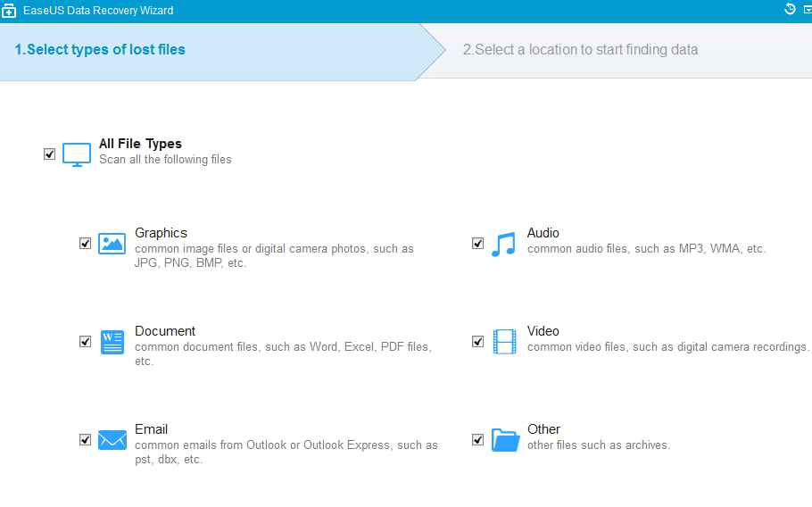
Task: Click the Video film strip icon
Action: tap(504, 341)
